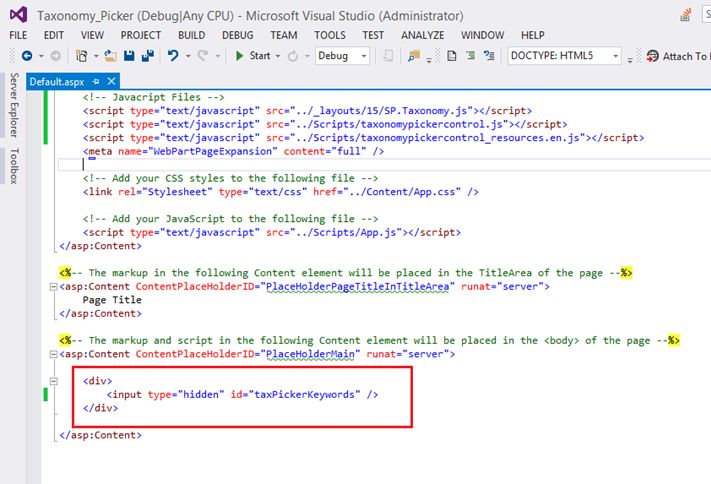Screen dimensions: 711x484
Task: Open the Server Explorer side panel
Action: [14, 105]
